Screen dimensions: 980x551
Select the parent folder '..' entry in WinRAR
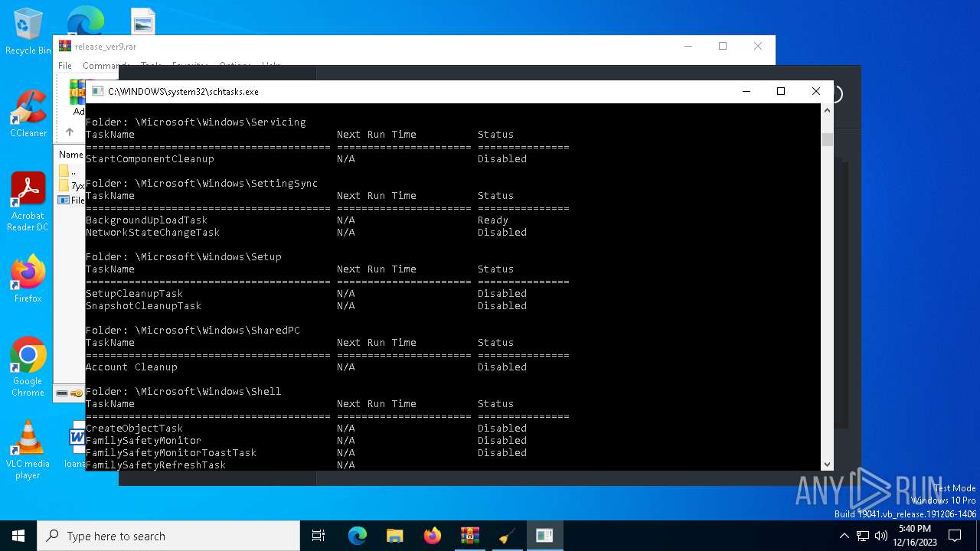click(68, 171)
